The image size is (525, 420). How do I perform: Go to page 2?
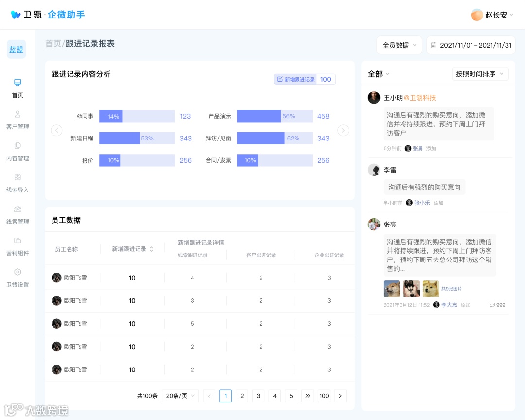pos(242,396)
